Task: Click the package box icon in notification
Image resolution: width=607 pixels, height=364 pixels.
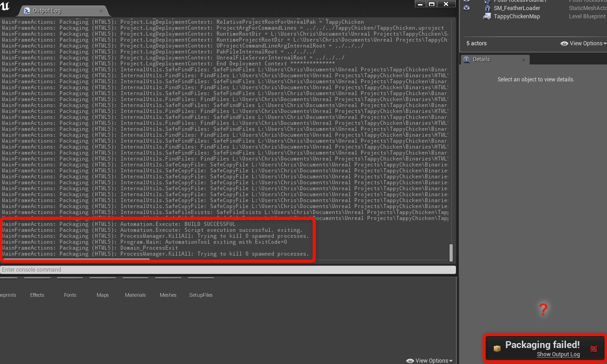Action: coord(497,348)
